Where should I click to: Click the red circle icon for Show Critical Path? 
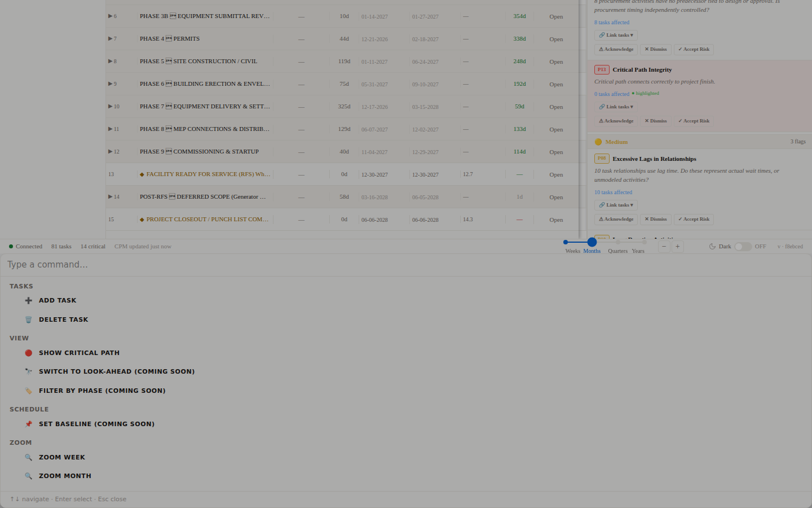click(x=29, y=353)
